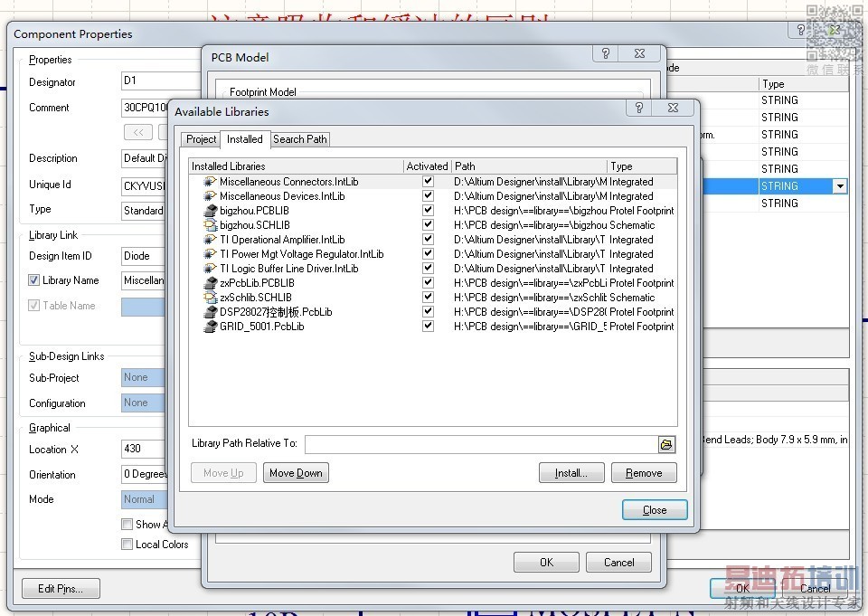Click the Unique Id field
Viewport: 868px width, 616px height.
pyautogui.click(x=143, y=186)
